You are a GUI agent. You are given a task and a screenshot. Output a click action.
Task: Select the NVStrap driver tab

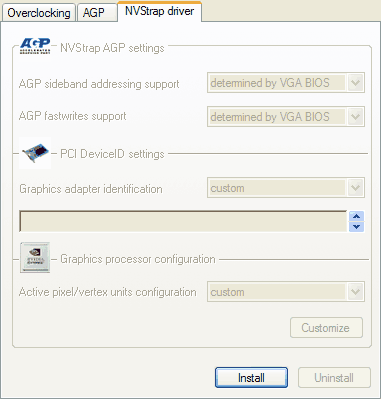pyautogui.click(x=159, y=11)
